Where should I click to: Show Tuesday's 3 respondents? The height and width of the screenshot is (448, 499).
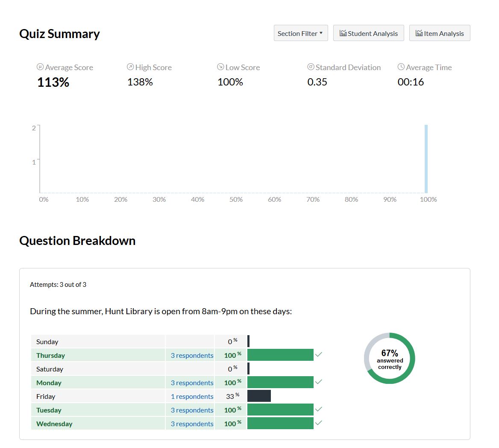click(x=192, y=410)
